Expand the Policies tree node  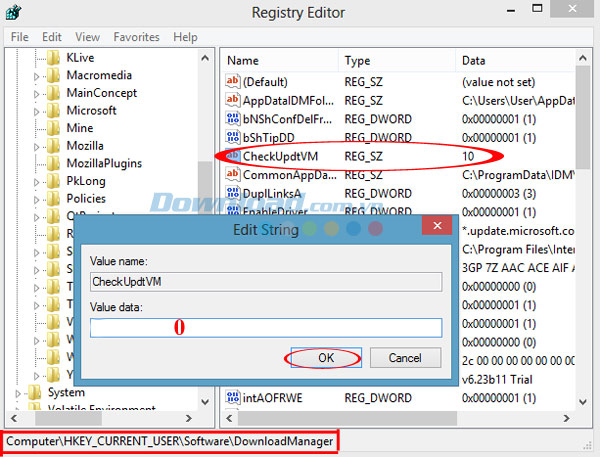pyautogui.click(x=36, y=200)
